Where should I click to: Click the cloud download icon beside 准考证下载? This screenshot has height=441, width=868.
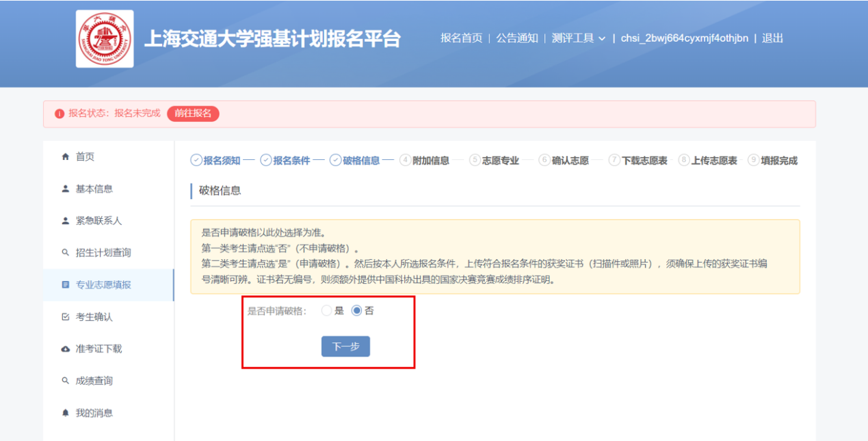pos(66,349)
